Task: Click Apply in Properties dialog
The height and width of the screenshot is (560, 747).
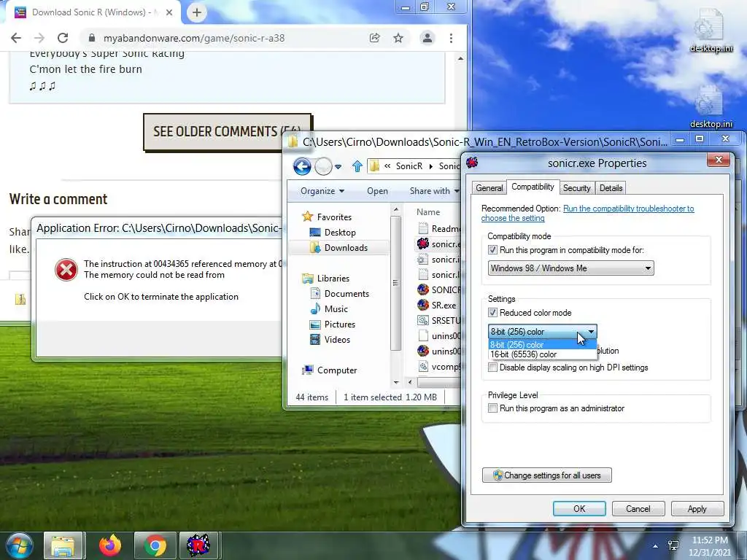Action: point(697,508)
